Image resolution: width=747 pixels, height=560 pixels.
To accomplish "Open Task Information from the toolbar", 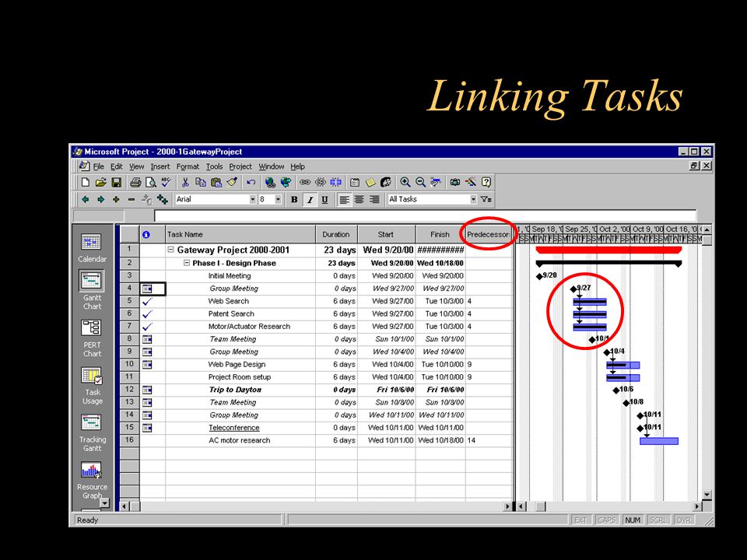I will (355, 182).
